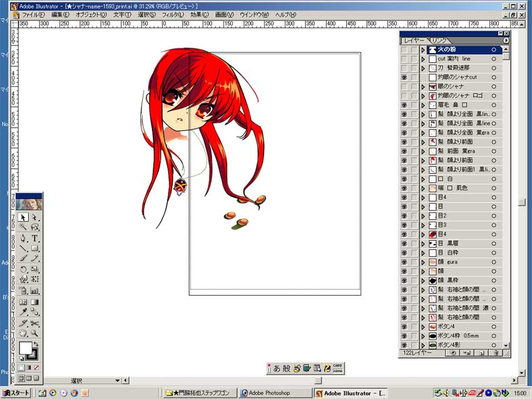Open the 編集(E) menu
Screen dimensions: 532x399
(60, 14)
